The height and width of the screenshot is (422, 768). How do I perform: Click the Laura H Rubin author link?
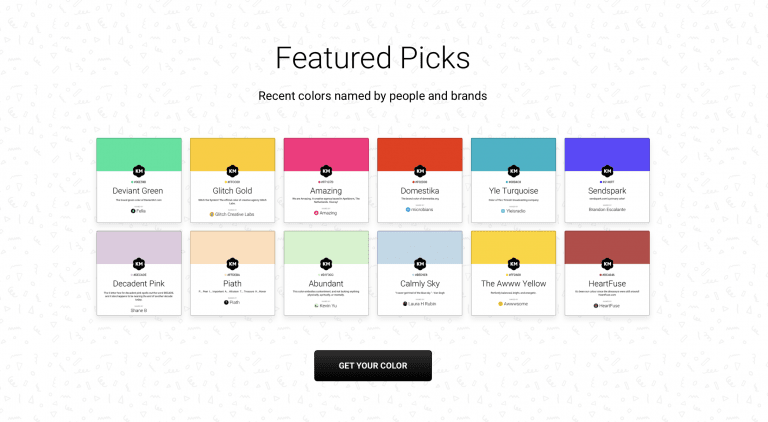[422, 304]
